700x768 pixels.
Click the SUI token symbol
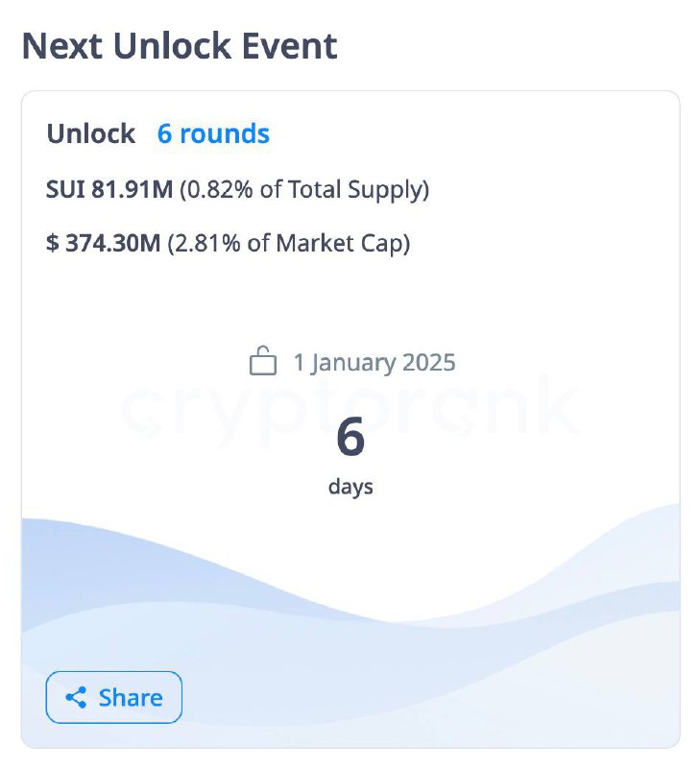click(x=65, y=189)
